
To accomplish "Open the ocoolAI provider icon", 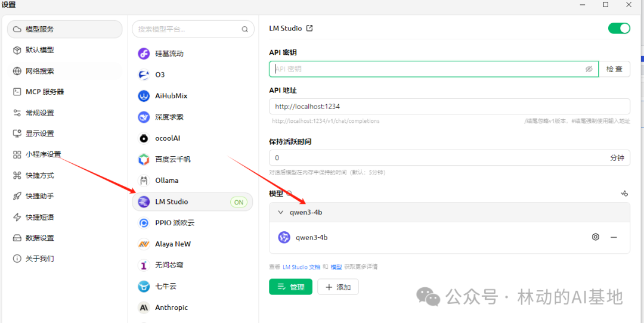I will point(144,138).
